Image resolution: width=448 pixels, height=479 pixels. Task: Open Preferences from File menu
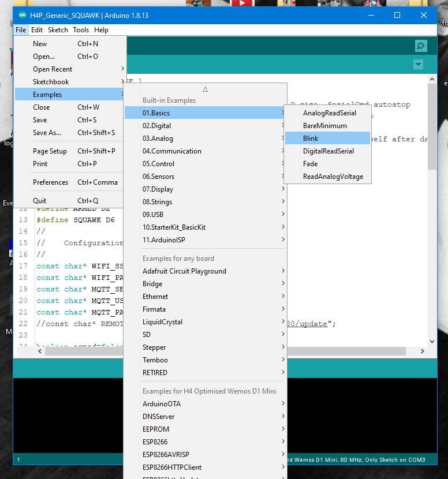pyautogui.click(x=70, y=182)
